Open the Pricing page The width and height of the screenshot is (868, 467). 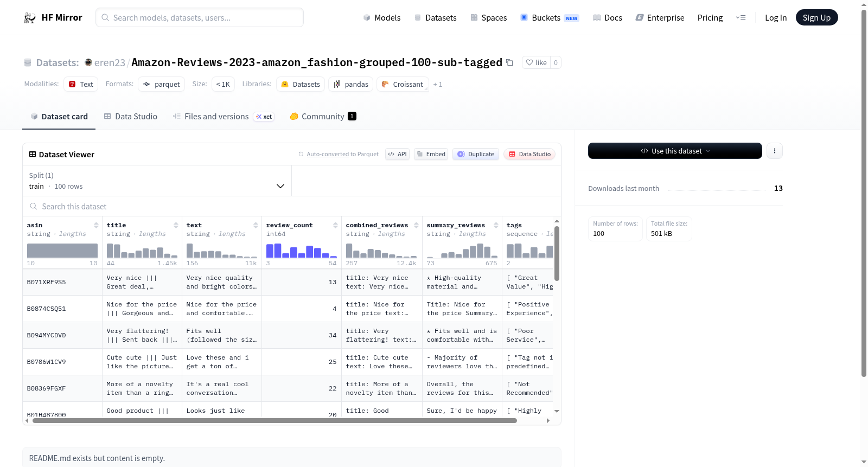[x=710, y=18]
